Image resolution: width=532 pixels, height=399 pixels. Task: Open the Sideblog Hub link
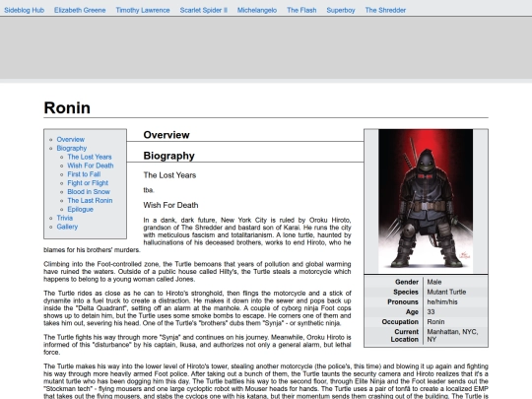tap(24, 10)
